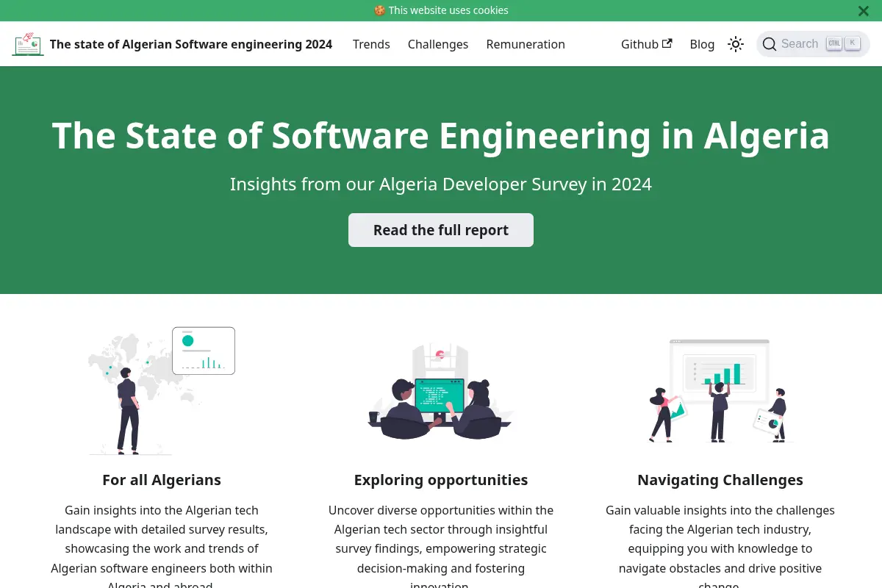The width and height of the screenshot is (882, 588).
Task: Go to the Blog page
Action: coord(702,44)
